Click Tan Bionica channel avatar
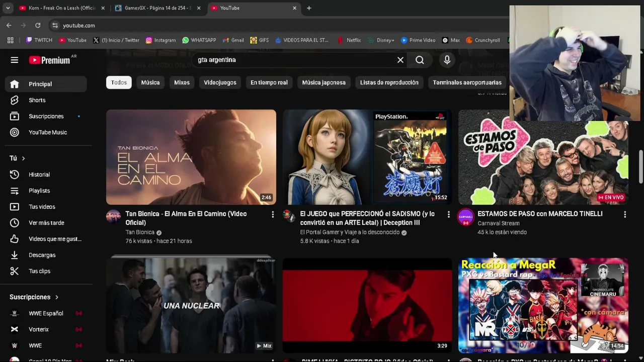 113,217
